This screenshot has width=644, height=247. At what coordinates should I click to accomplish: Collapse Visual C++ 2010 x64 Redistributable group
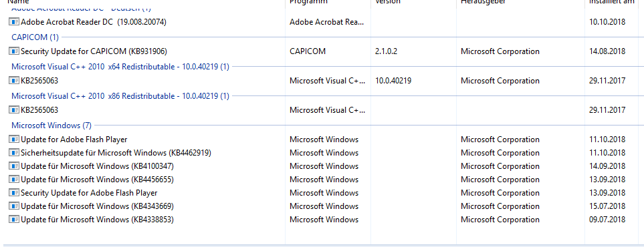[x=120, y=67]
